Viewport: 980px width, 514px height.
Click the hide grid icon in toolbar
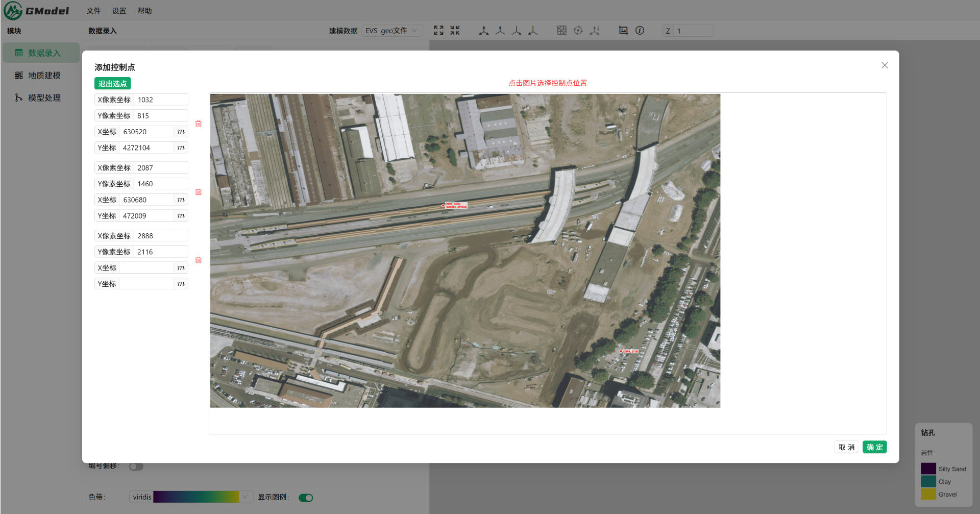tap(561, 31)
